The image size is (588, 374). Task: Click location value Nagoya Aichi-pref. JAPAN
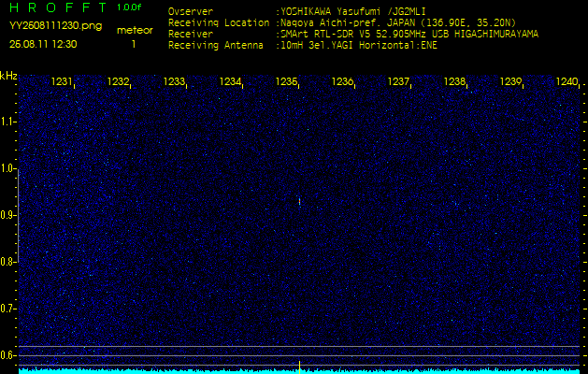click(348, 22)
